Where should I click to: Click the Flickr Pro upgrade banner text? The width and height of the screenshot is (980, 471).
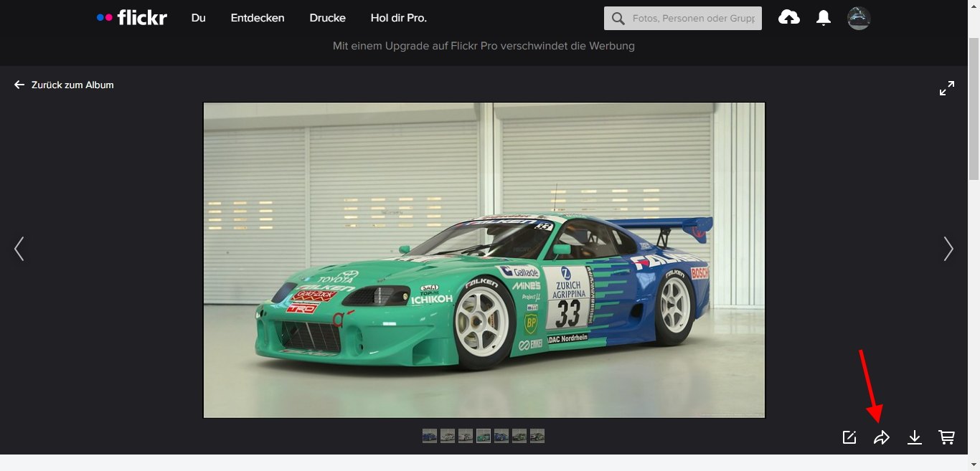[484, 46]
